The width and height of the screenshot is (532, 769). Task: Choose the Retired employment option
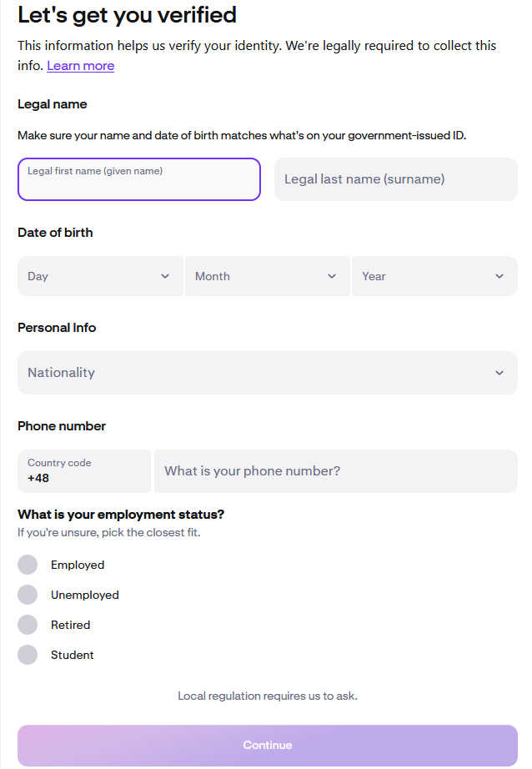(28, 625)
